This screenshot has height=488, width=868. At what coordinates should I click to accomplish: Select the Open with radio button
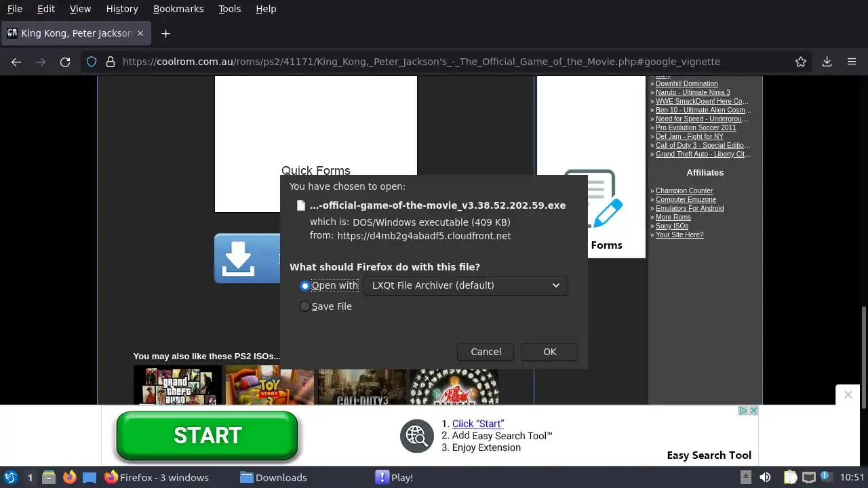[305, 286]
